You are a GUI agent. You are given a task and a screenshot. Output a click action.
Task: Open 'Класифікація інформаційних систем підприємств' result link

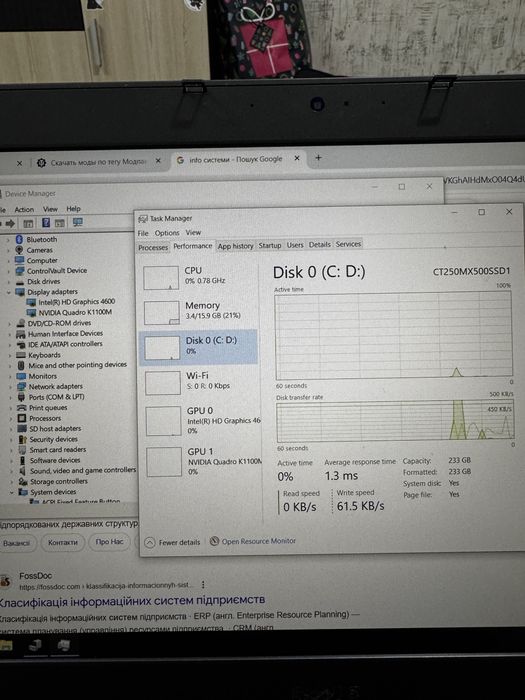[133, 600]
